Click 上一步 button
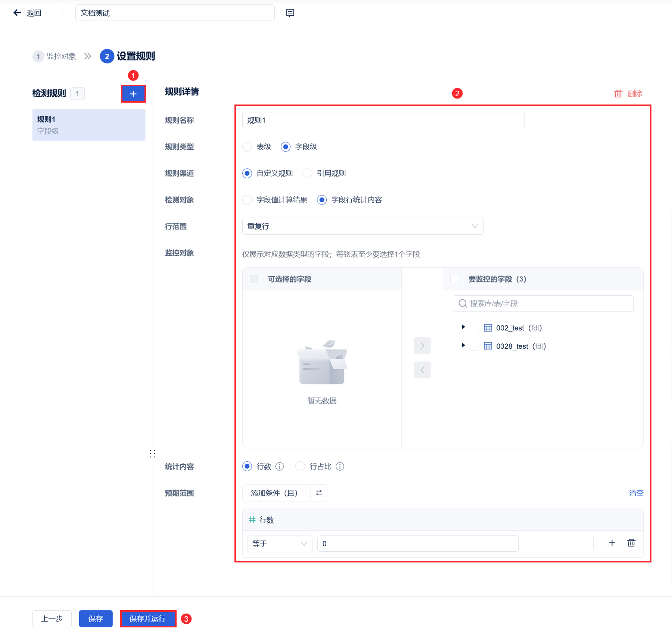Image resolution: width=672 pixels, height=633 pixels. pos(52,619)
